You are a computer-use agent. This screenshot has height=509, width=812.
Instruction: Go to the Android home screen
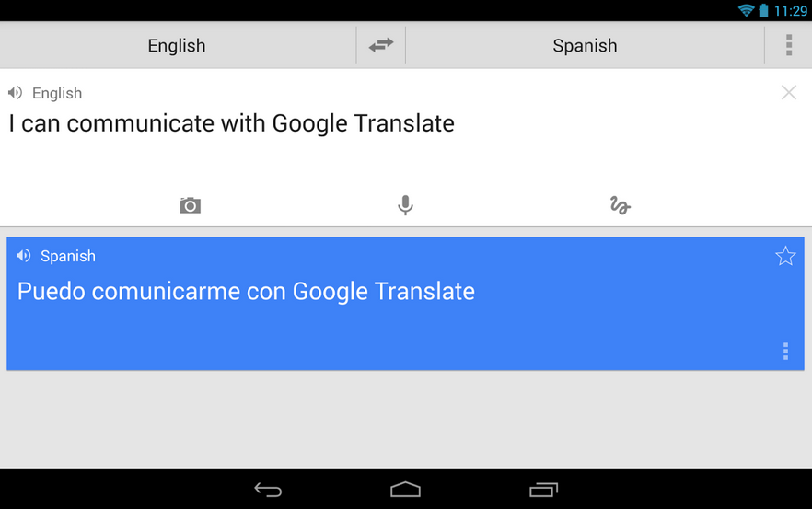click(x=405, y=490)
